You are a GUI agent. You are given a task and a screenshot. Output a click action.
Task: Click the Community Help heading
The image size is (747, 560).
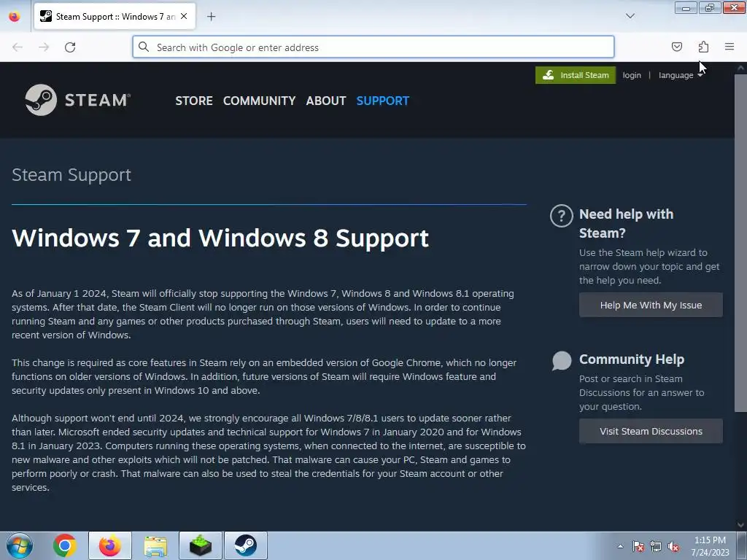pos(632,359)
